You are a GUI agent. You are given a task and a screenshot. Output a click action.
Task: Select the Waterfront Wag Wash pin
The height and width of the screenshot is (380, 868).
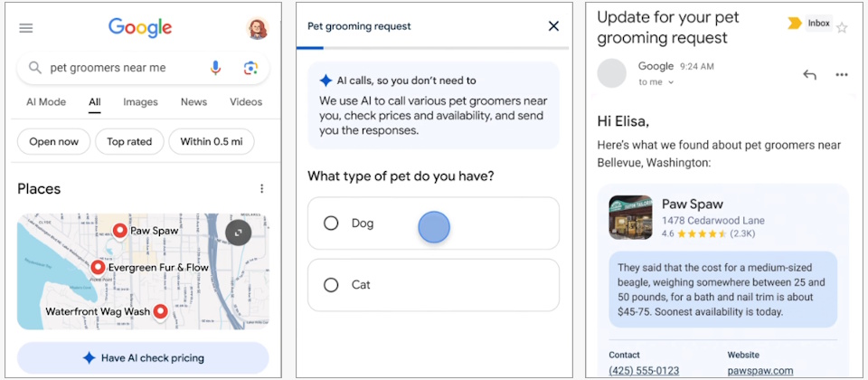click(161, 312)
